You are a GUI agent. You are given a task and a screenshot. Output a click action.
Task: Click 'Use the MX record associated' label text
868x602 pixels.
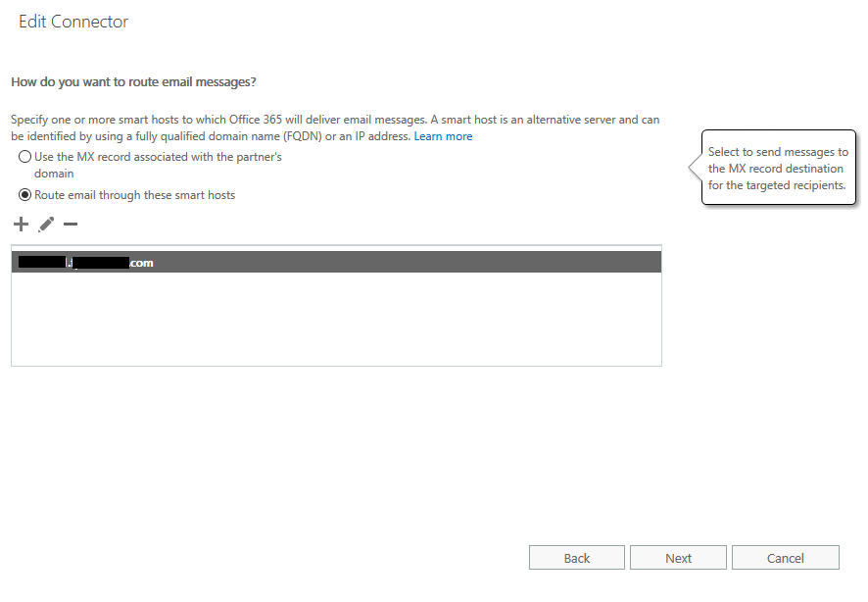[158, 165]
